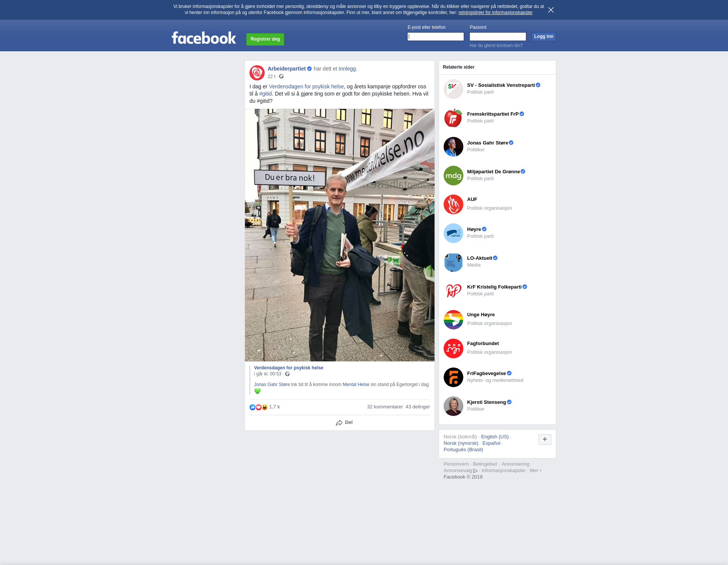Click the Fremskrittspartiet apple logo
The height and width of the screenshot is (565, 728).
pyautogui.click(x=453, y=118)
